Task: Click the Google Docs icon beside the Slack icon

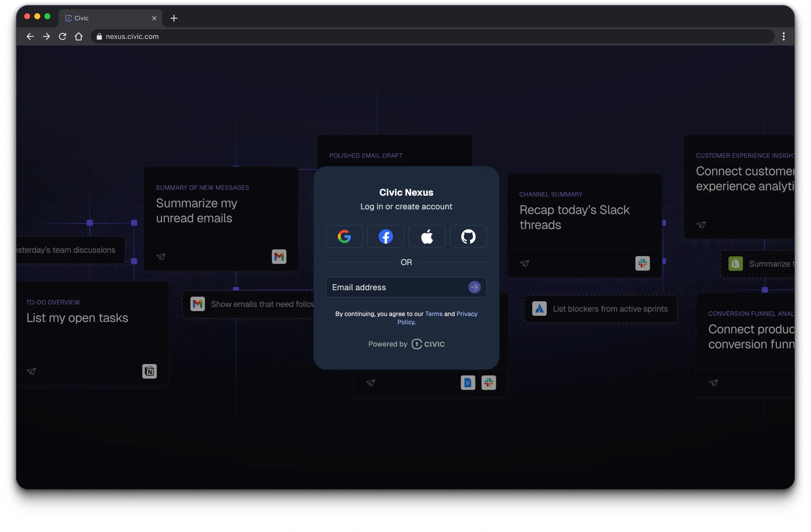Action: pyautogui.click(x=468, y=382)
